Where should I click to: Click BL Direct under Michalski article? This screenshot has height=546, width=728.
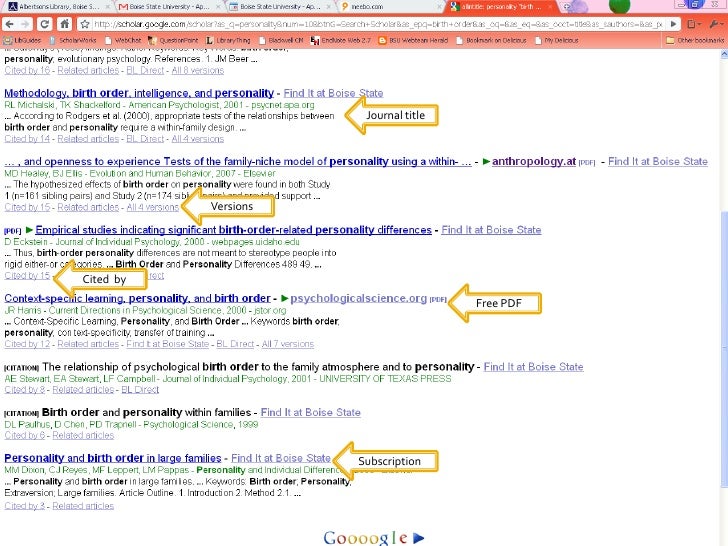click(145, 139)
